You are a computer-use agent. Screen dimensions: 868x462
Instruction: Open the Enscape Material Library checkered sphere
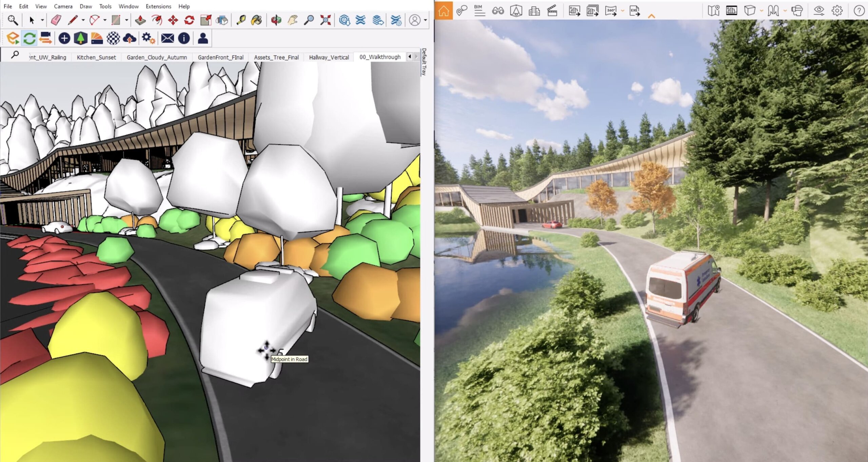[x=113, y=38]
